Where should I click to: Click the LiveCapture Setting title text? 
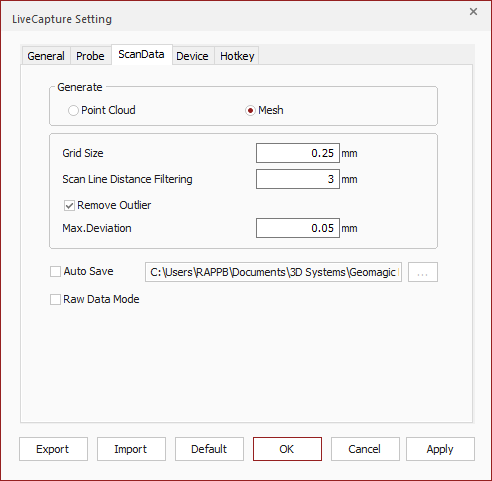[x=62, y=19]
